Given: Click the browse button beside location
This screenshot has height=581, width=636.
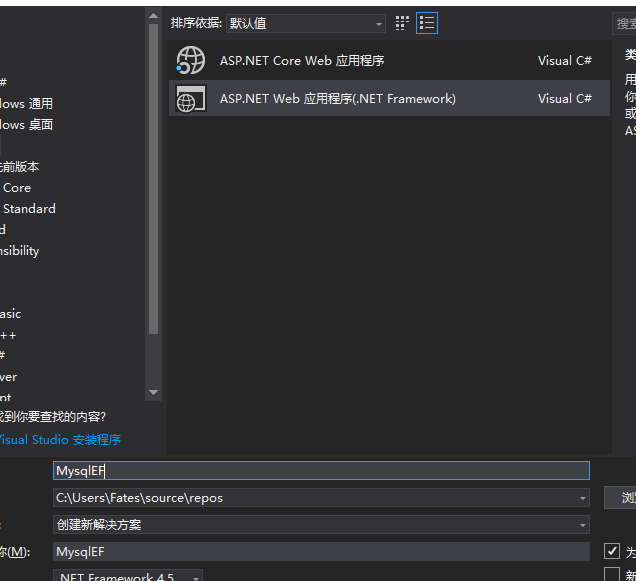Looking at the screenshot, I should (620, 497).
